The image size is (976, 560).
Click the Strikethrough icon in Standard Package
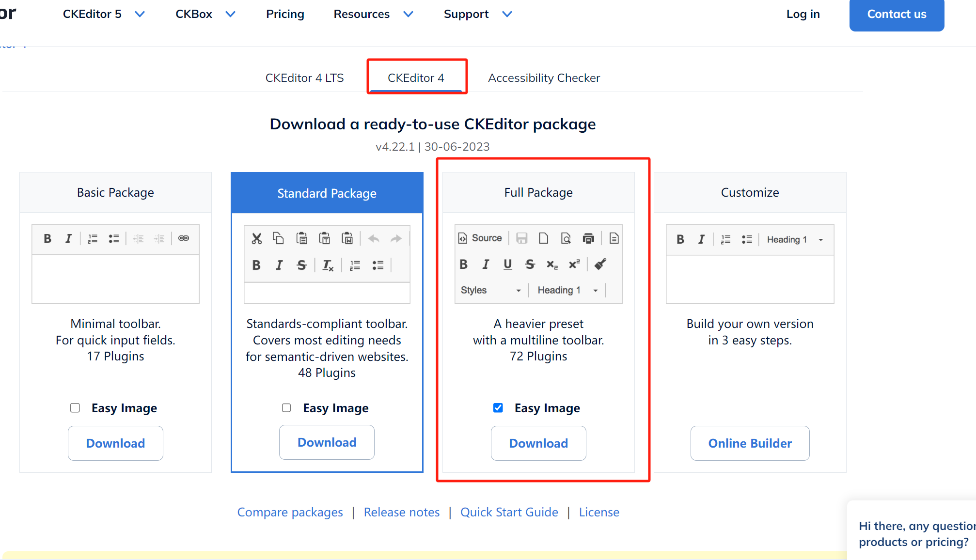coord(301,265)
